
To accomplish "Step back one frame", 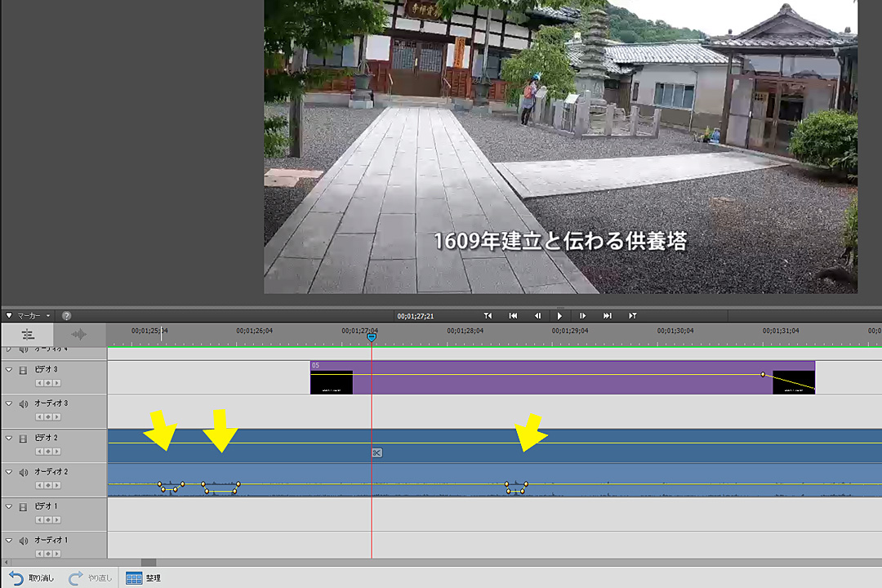I will tap(537, 316).
